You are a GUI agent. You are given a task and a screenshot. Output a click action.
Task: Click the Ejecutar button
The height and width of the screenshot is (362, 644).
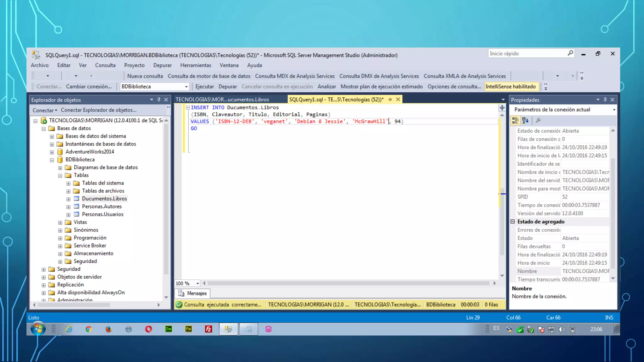pyautogui.click(x=204, y=86)
